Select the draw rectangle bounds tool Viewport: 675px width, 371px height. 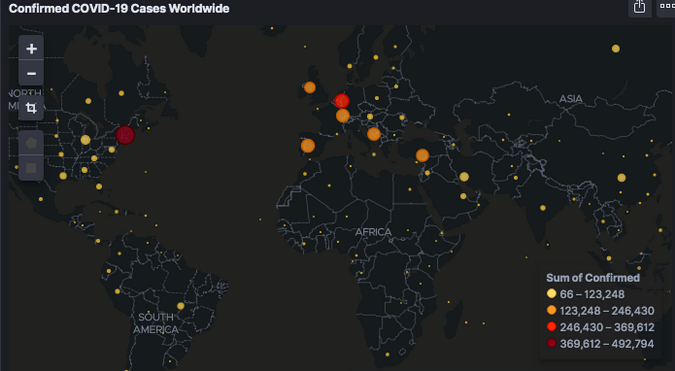31,167
